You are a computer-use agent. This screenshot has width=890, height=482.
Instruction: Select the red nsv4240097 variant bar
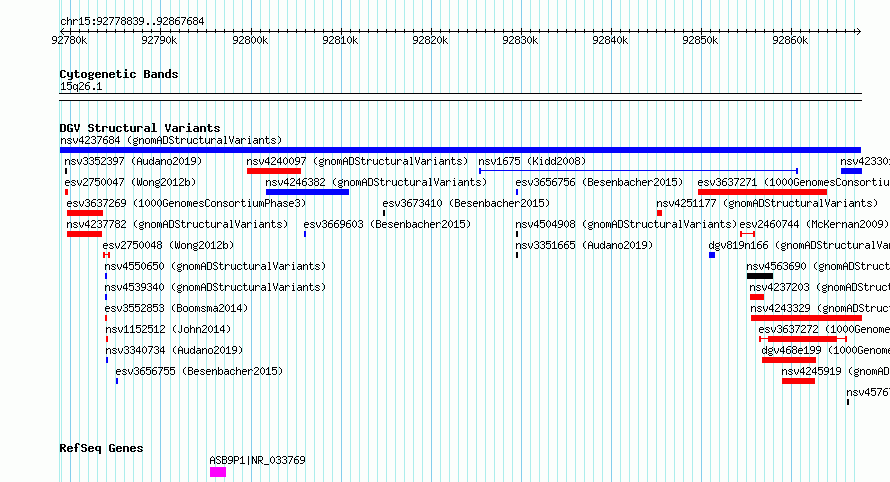[274, 171]
